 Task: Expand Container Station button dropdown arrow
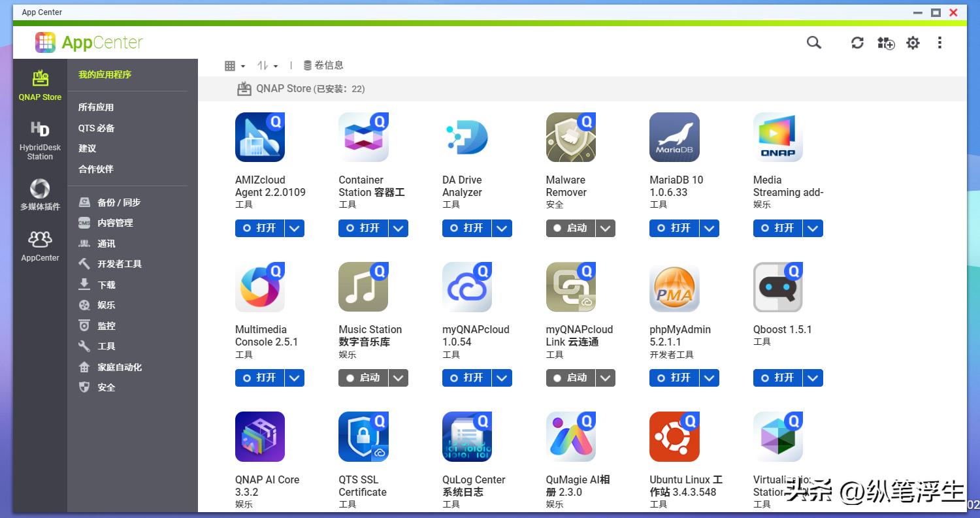pos(399,228)
